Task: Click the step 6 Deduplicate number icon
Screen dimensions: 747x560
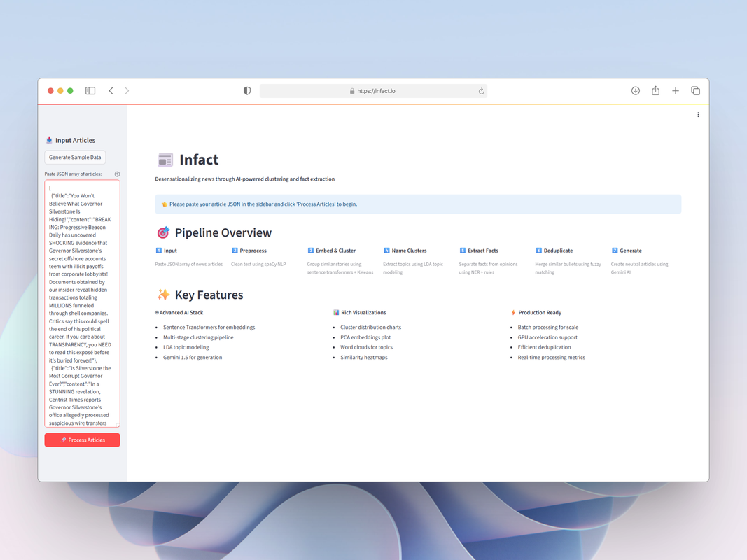Action: pos(538,251)
